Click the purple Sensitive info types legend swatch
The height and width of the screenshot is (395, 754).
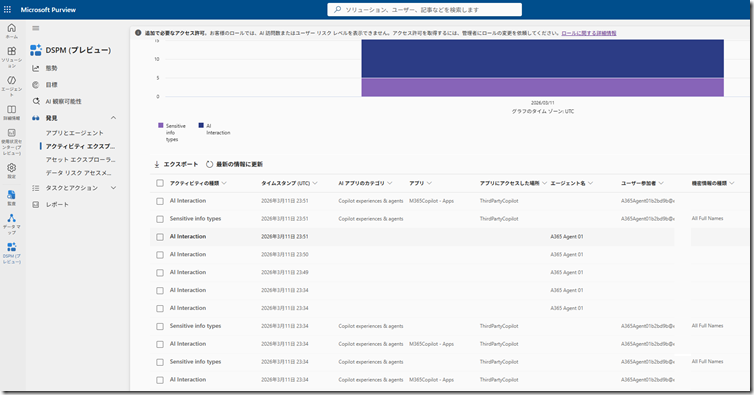click(x=161, y=126)
